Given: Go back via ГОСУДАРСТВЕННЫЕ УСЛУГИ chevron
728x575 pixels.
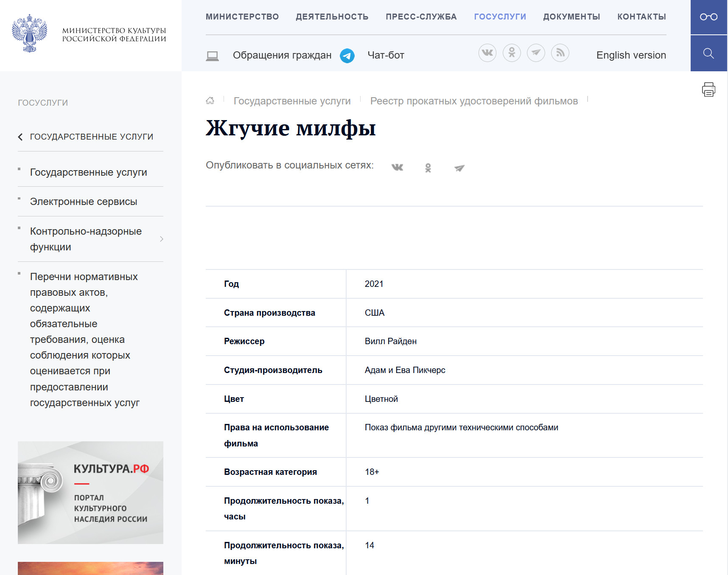Looking at the screenshot, I should pyautogui.click(x=20, y=137).
